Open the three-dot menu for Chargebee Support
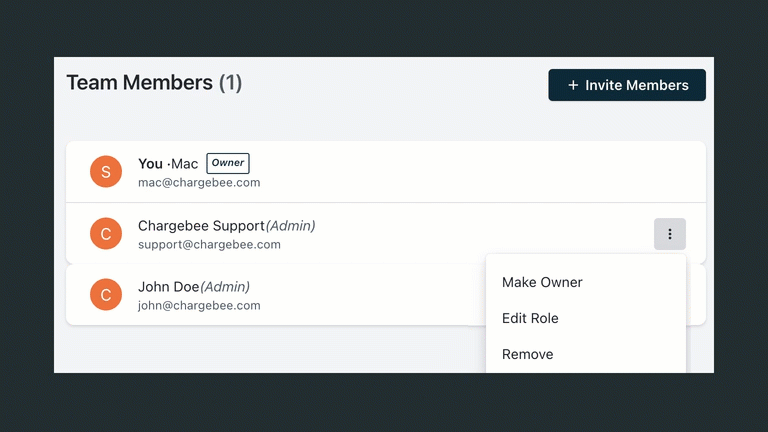The image size is (768, 432). [670, 234]
